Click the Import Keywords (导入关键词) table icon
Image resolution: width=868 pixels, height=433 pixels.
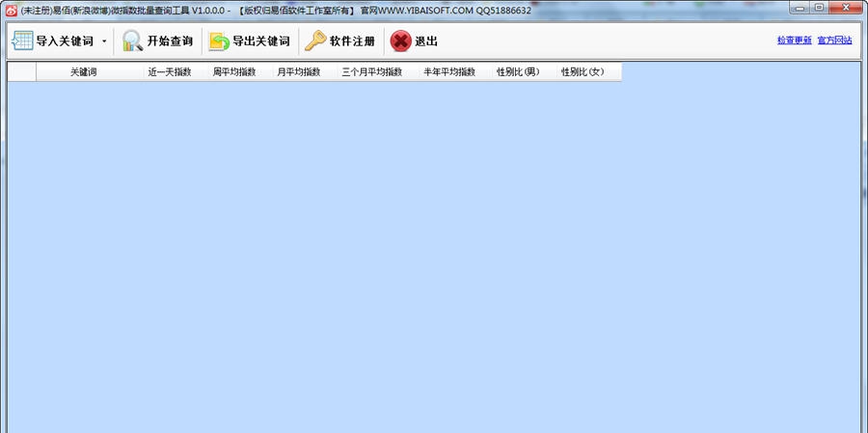click(x=23, y=41)
